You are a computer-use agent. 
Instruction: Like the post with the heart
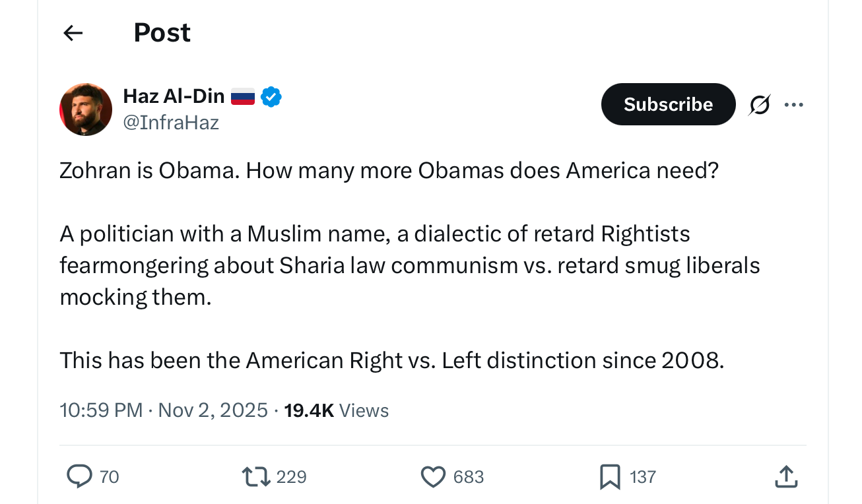[x=433, y=476]
